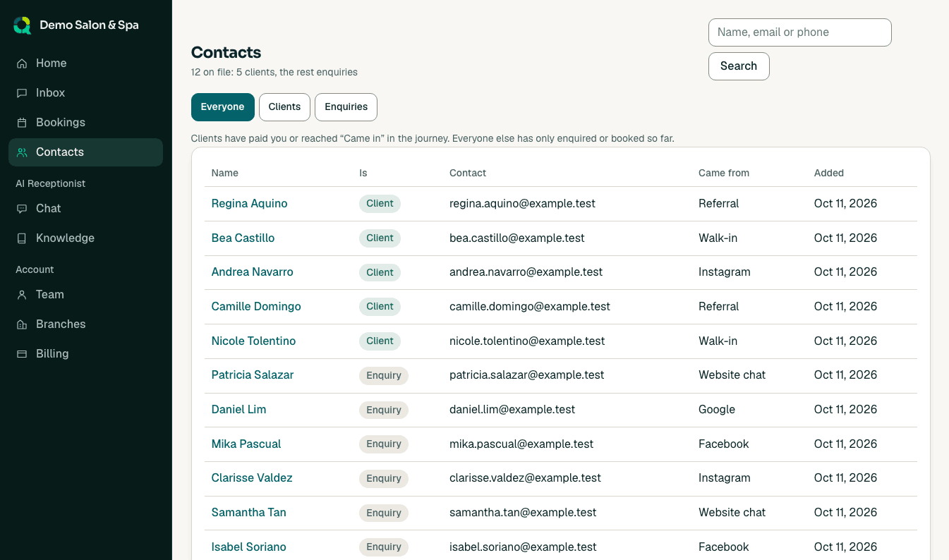The image size is (949, 560).
Task: Select Knowledge in the sidebar
Action: (x=85, y=238)
